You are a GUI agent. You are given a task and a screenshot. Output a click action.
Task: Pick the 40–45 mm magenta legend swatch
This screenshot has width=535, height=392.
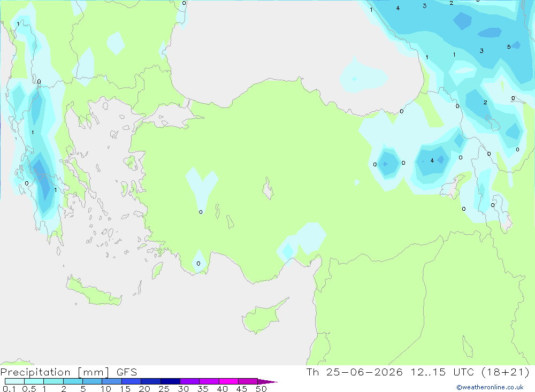pyautogui.click(x=228, y=381)
